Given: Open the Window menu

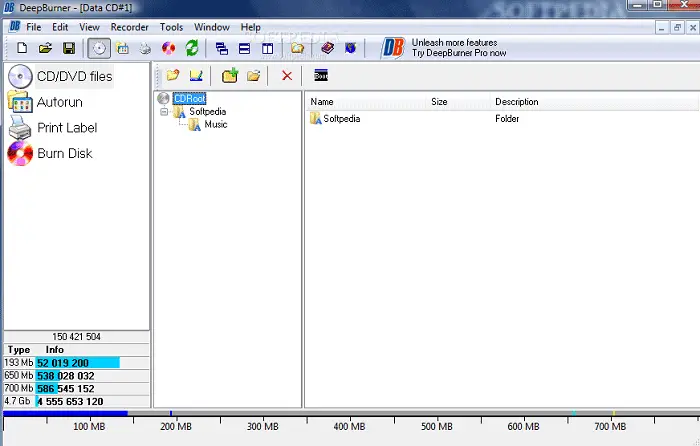Looking at the screenshot, I should (212, 27).
